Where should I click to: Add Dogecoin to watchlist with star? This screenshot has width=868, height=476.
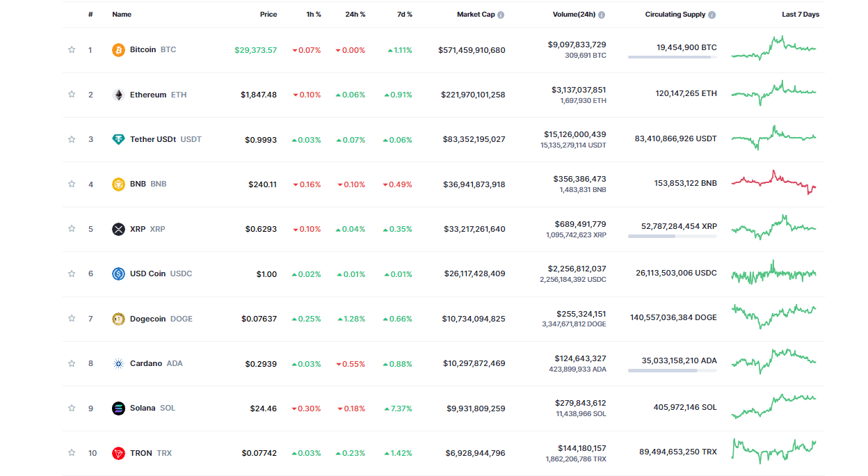(72, 319)
